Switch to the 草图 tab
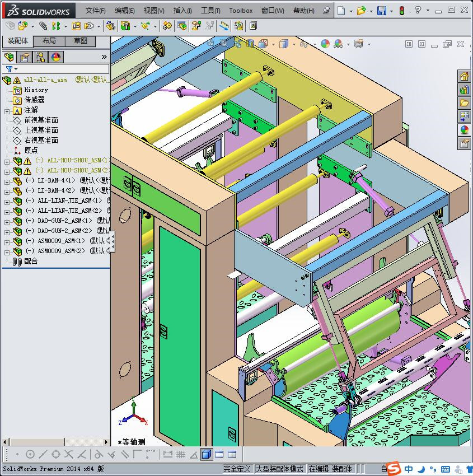Screen dimensions: 473x476 coord(81,41)
